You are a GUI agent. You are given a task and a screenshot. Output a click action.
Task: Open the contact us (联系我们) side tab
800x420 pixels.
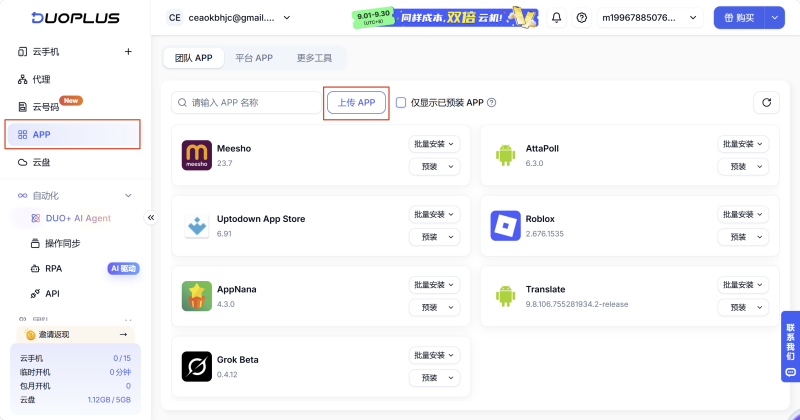click(790, 347)
